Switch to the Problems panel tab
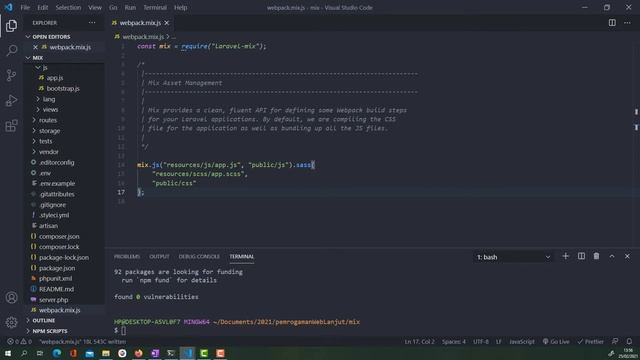 [127, 256]
